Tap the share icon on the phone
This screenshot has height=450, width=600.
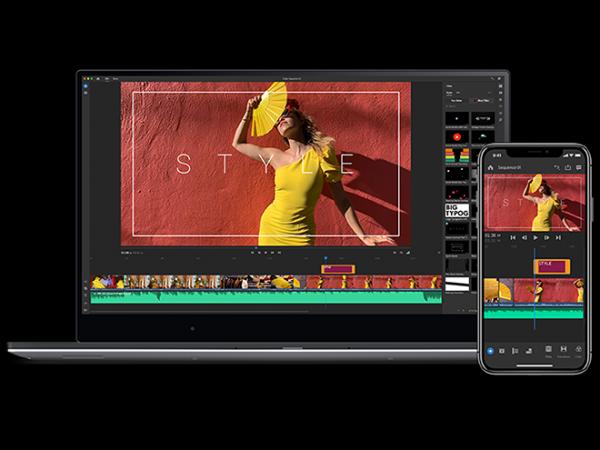(x=569, y=168)
